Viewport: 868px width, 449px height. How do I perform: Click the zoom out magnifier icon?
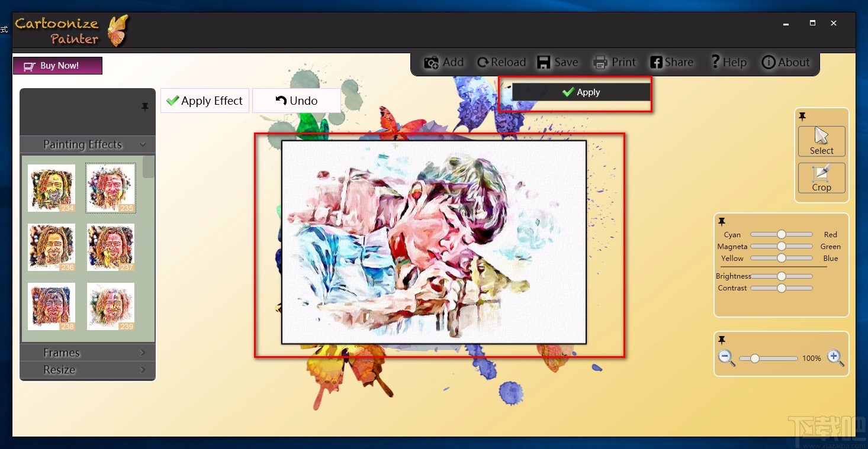pos(726,358)
